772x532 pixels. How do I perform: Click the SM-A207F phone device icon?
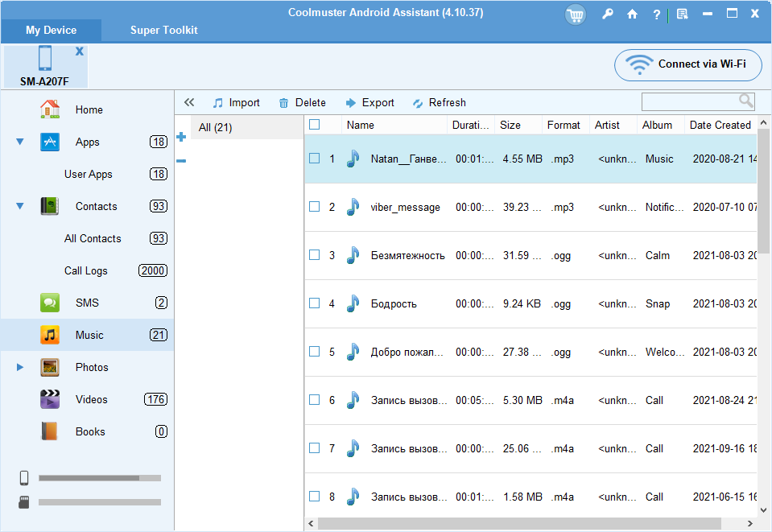point(45,58)
